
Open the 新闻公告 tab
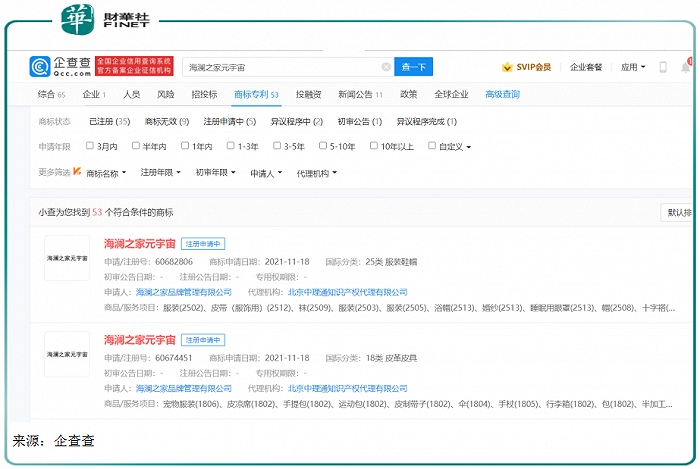pos(359,94)
